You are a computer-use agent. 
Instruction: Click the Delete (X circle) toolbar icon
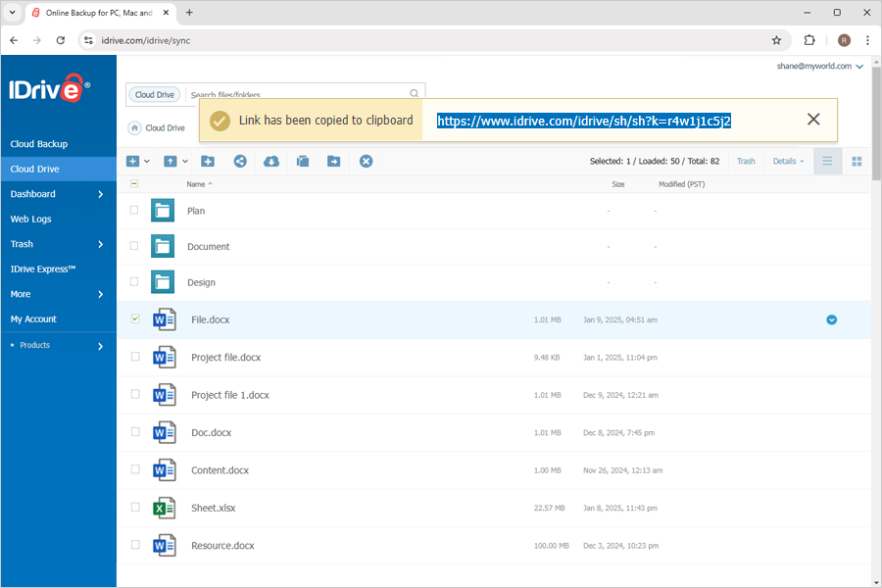point(367,162)
